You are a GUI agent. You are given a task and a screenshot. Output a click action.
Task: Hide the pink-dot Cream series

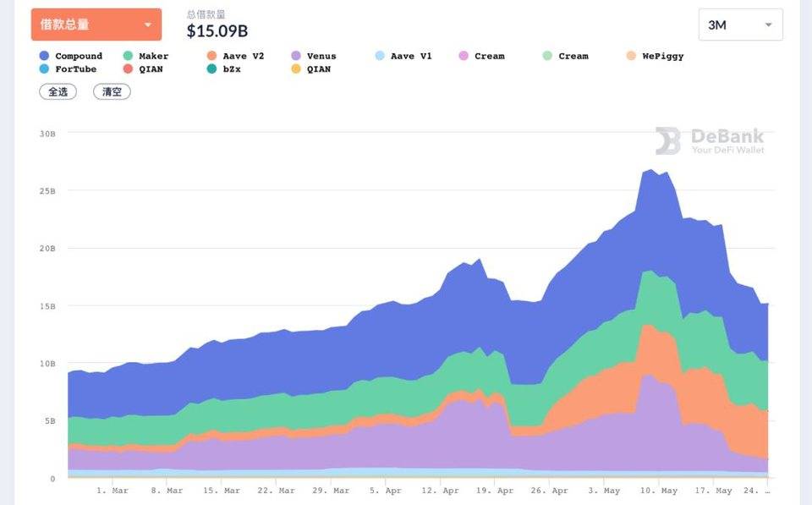point(489,56)
